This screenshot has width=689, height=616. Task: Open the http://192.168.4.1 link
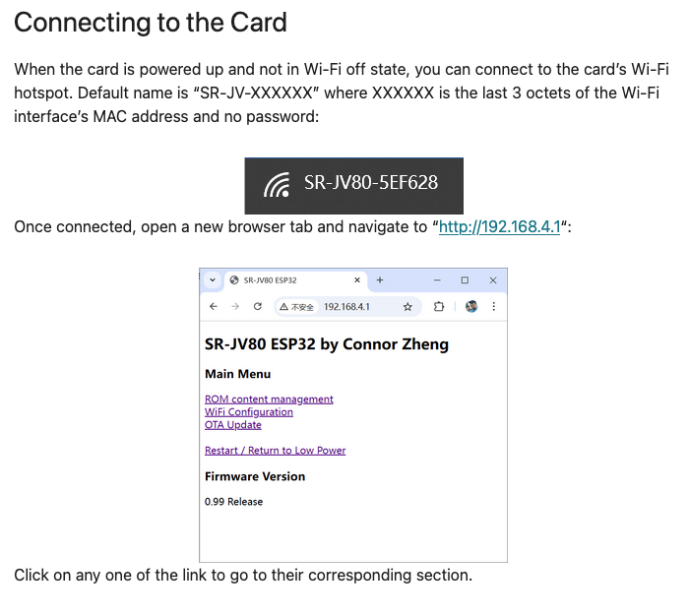click(499, 227)
